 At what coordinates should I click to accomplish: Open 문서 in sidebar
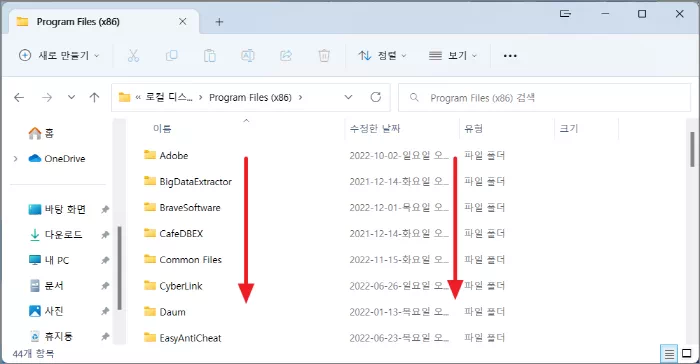[54, 285]
